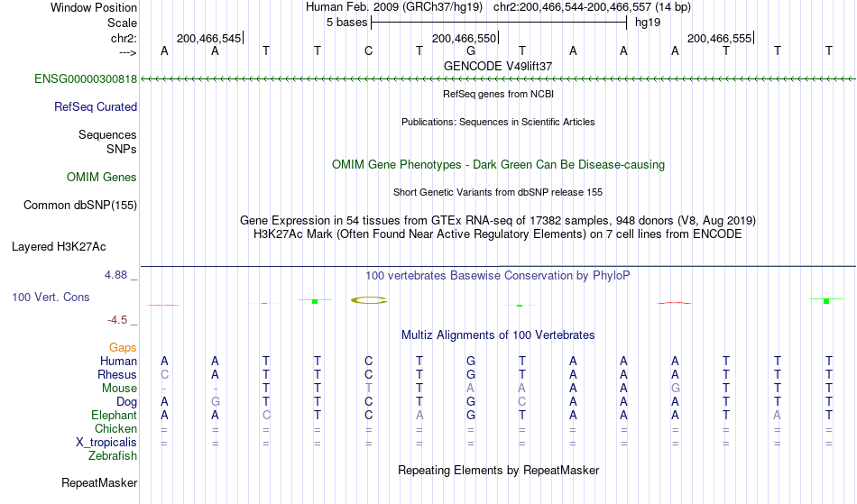Click the hg19 label beside scale bar
The height and width of the screenshot is (504, 857).
point(648,23)
